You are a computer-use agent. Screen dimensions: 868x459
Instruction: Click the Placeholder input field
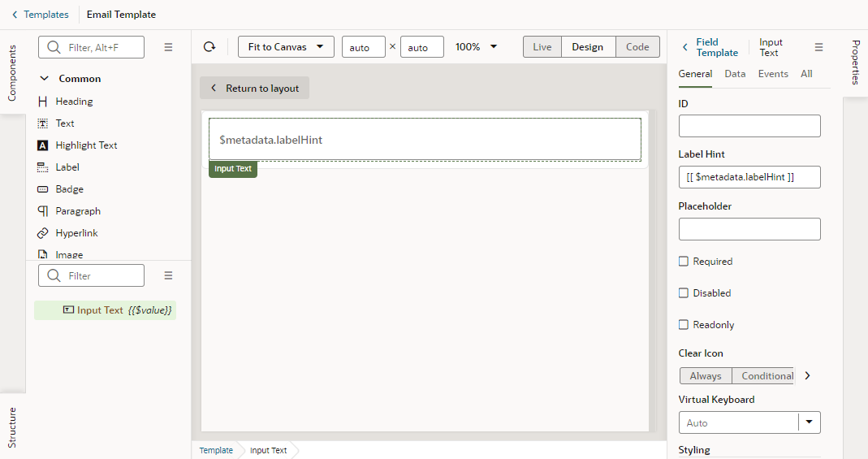tap(749, 228)
